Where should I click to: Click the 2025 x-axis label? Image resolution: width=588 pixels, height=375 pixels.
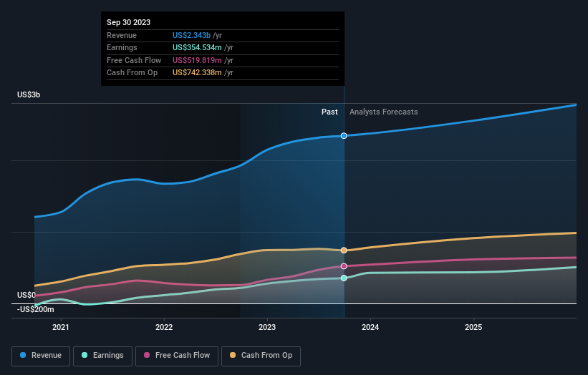(473, 327)
